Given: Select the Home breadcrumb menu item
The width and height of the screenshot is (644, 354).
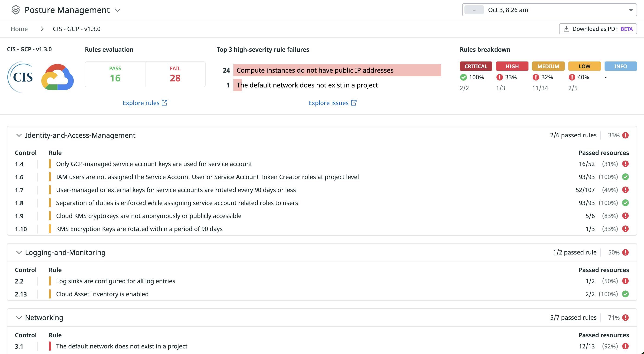Looking at the screenshot, I should coord(19,29).
